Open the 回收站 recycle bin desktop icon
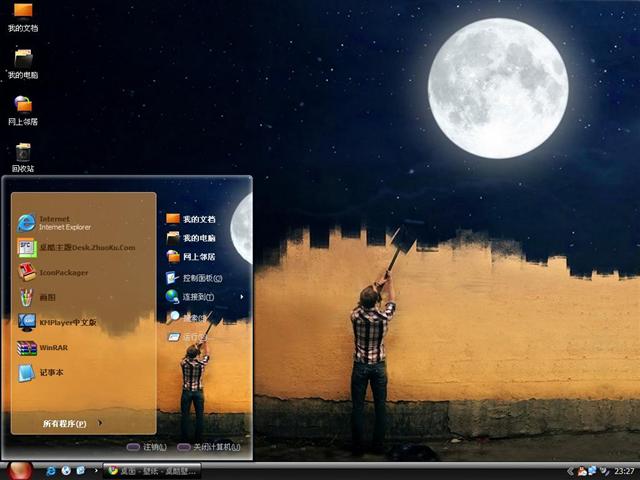The height and width of the screenshot is (480, 640). 23,155
